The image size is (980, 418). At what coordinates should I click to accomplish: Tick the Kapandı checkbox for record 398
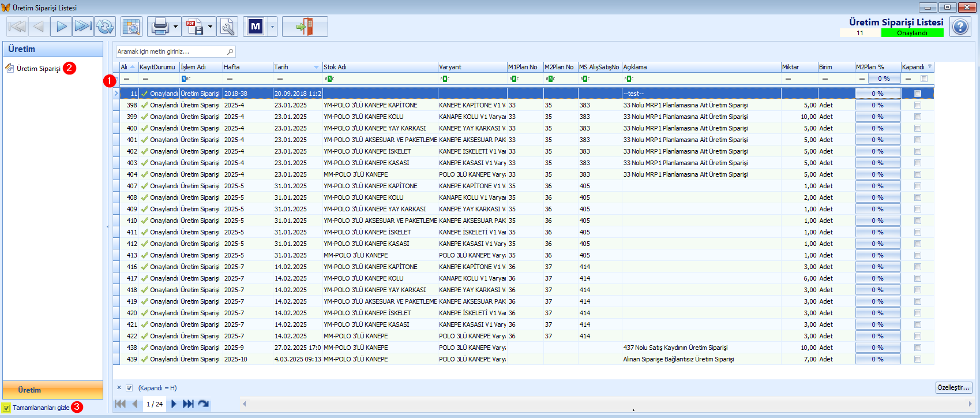click(x=917, y=105)
